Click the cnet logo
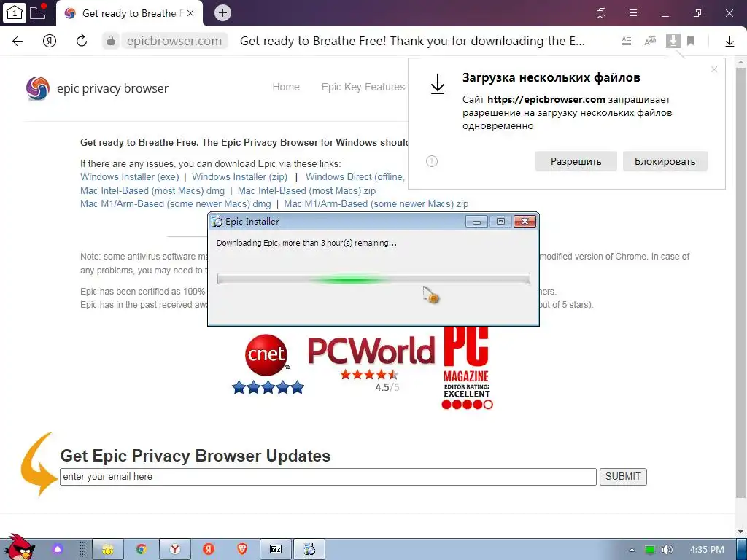Image resolution: width=747 pixels, height=560 pixels. [x=266, y=355]
